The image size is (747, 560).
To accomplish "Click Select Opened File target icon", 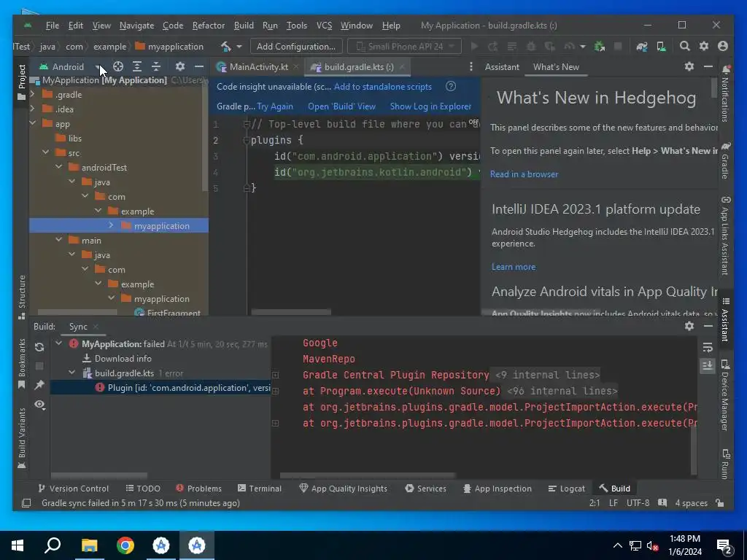I will [117, 66].
